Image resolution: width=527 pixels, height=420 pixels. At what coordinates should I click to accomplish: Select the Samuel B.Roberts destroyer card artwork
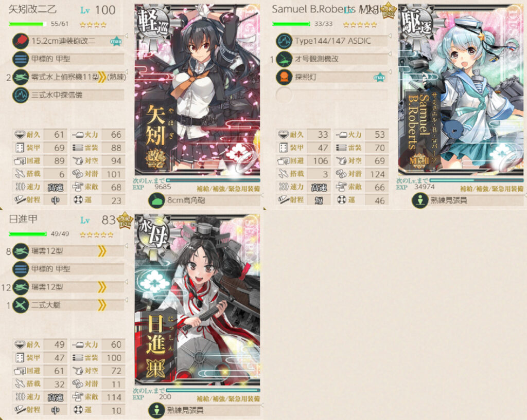pos(461,89)
